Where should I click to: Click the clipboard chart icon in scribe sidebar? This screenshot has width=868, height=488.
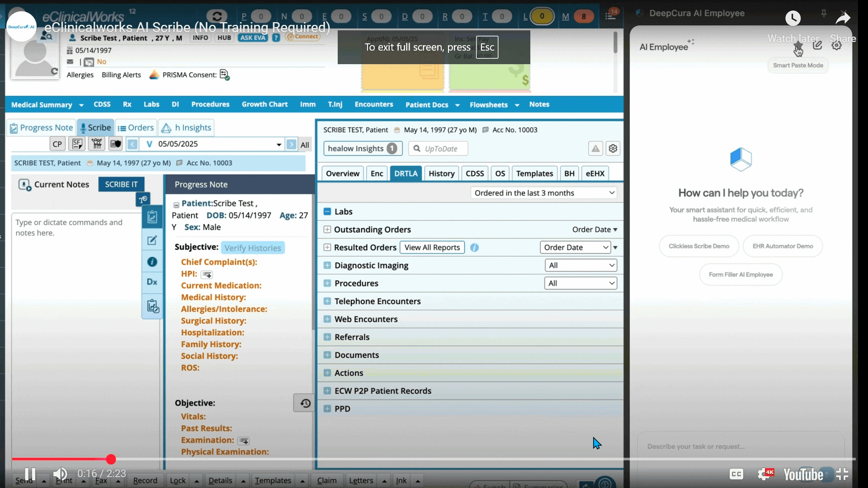pos(152,217)
